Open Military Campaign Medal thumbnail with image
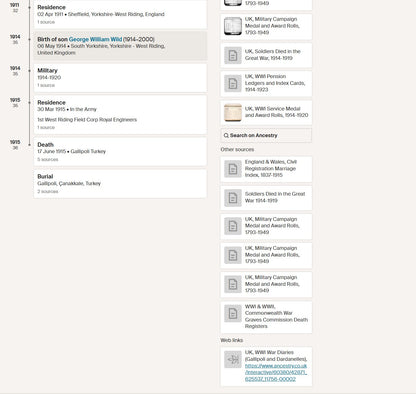This screenshot has height=394, width=416. click(233, 26)
